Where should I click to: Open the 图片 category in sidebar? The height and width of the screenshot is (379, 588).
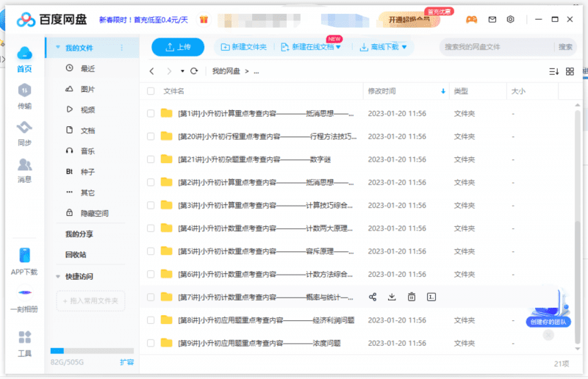tap(87, 89)
